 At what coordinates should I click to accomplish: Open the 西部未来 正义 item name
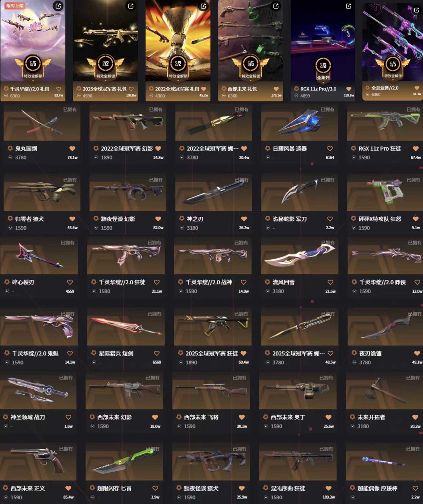coord(27,488)
